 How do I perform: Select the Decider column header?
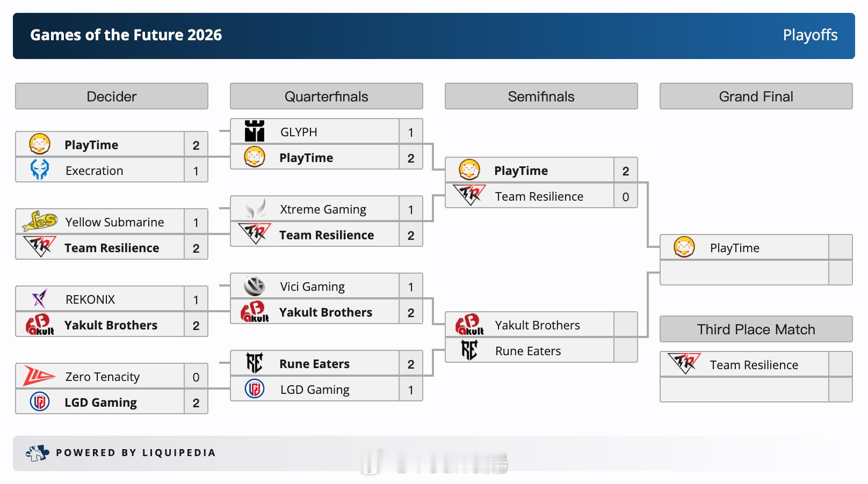(112, 96)
